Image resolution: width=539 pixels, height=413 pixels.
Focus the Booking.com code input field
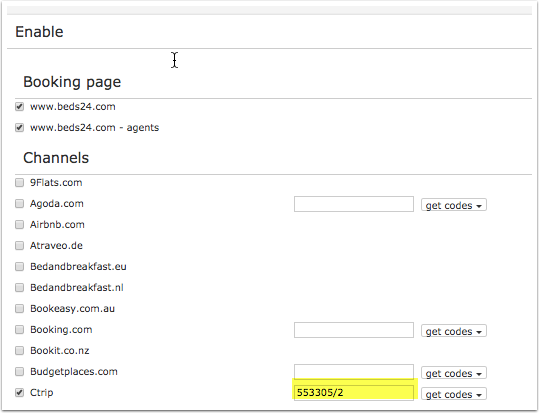(x=354, y=330)
